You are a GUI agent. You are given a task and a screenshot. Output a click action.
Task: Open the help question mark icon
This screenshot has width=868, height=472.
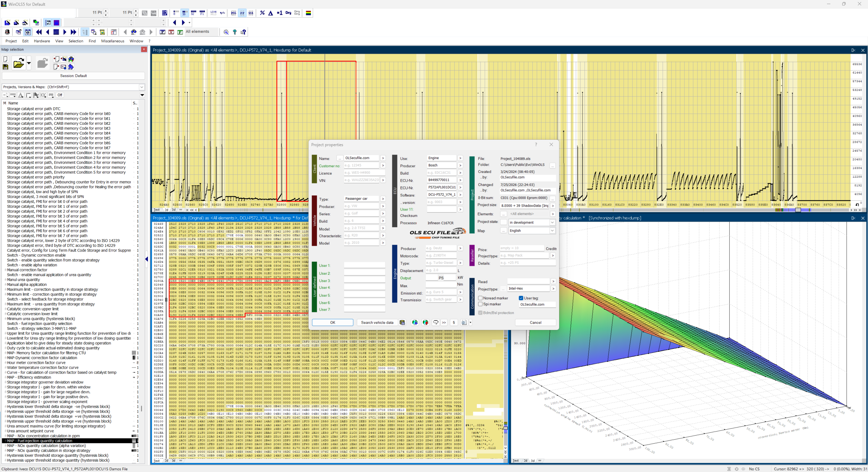[x=235, y=32]
